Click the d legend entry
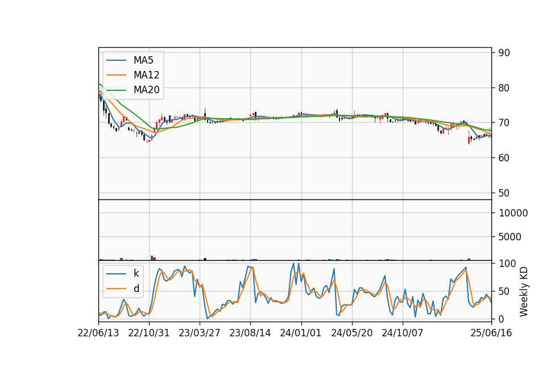 coord(123,289)
